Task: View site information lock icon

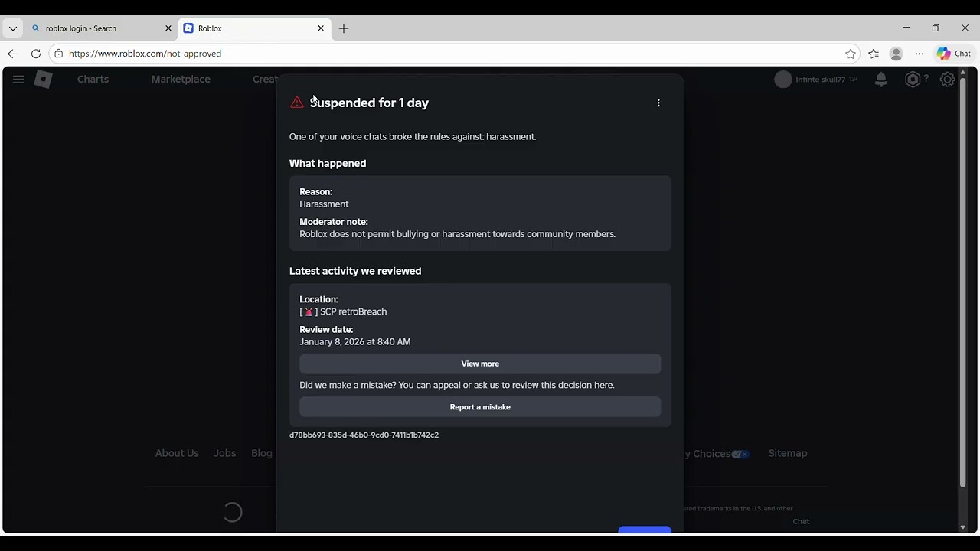Action: [58, 54]
